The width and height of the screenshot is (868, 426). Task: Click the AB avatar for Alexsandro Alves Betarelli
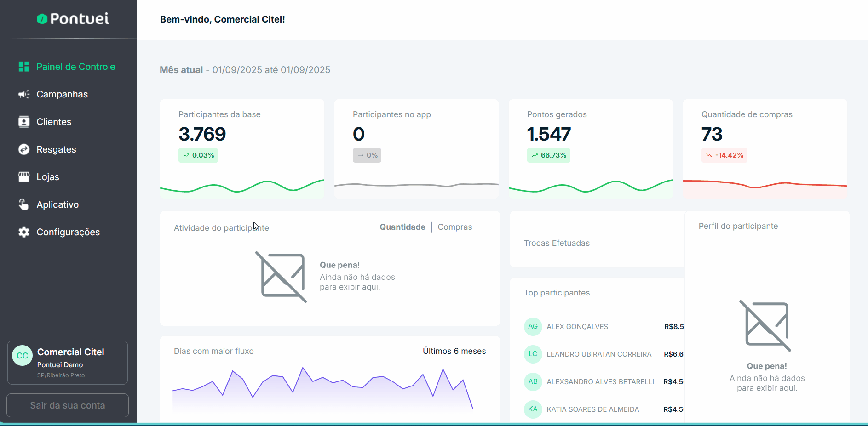click(533, 381)
